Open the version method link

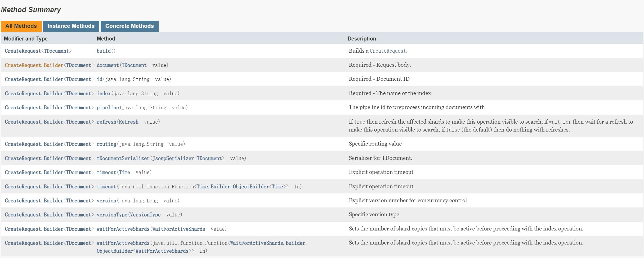point(106,201)
